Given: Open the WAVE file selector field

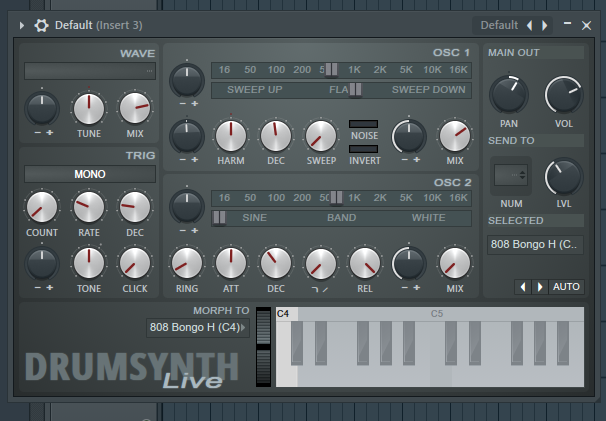Looking at the screenshot, I should click(90, 71).
